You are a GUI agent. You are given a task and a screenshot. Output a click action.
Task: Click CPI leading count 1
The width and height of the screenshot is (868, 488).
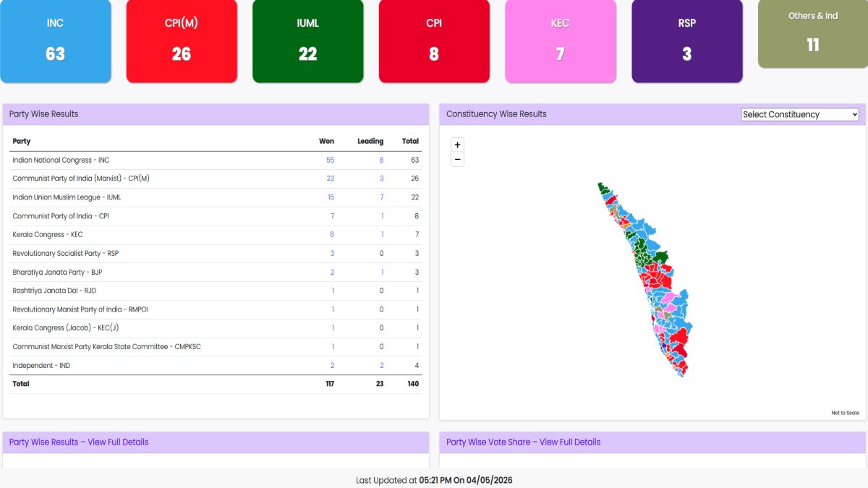382,216
